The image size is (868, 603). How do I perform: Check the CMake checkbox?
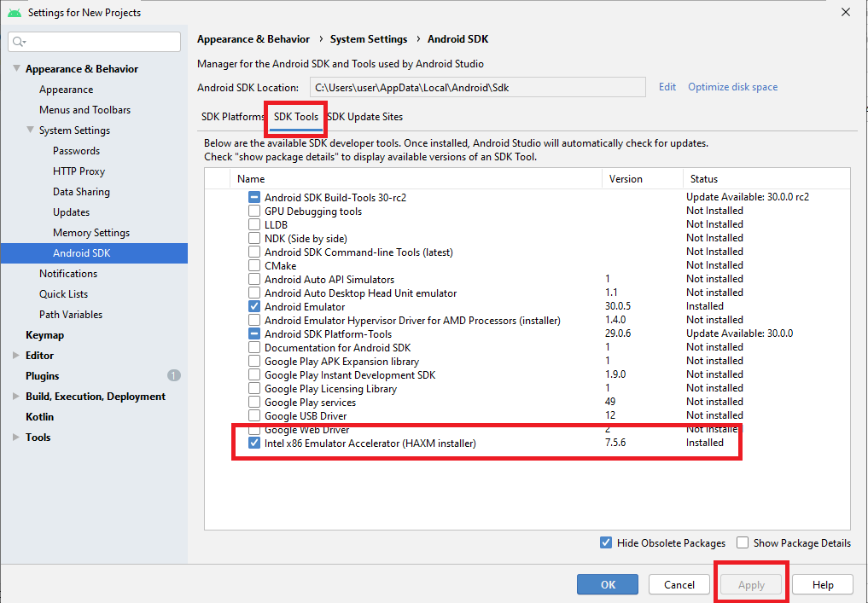point(254,265)
